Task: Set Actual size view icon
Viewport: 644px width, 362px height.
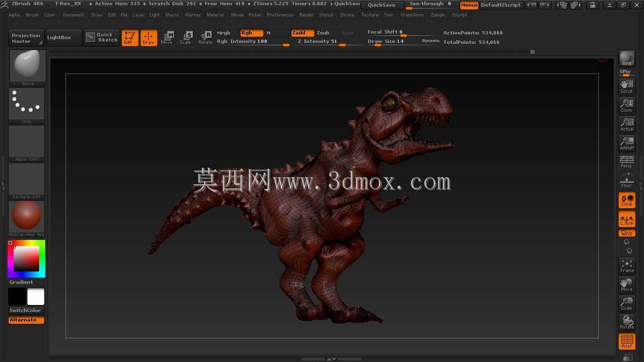Action: pyautogui.click(x=627, y=124)
